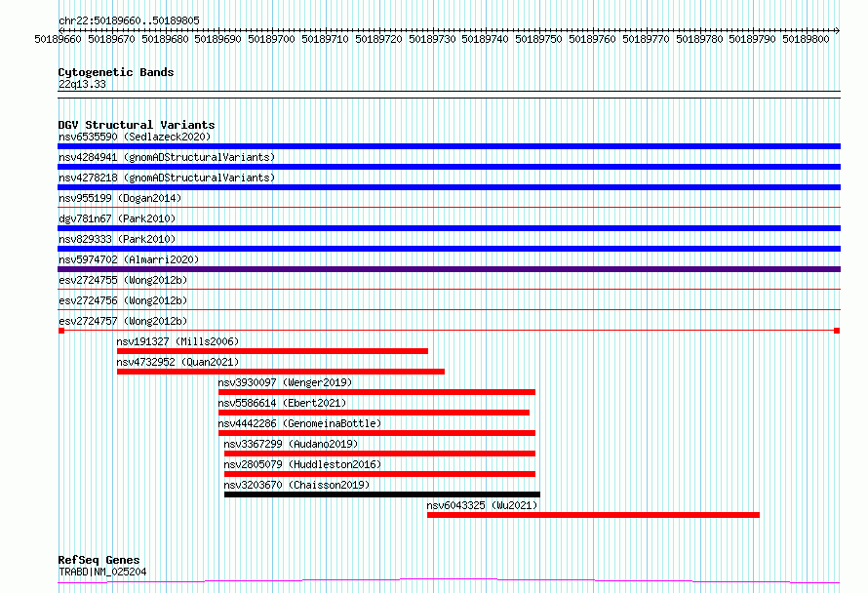Screen dimensions: 868x593
Task: Click the blue bar under nsv4278218
Action: pos(449,187)
